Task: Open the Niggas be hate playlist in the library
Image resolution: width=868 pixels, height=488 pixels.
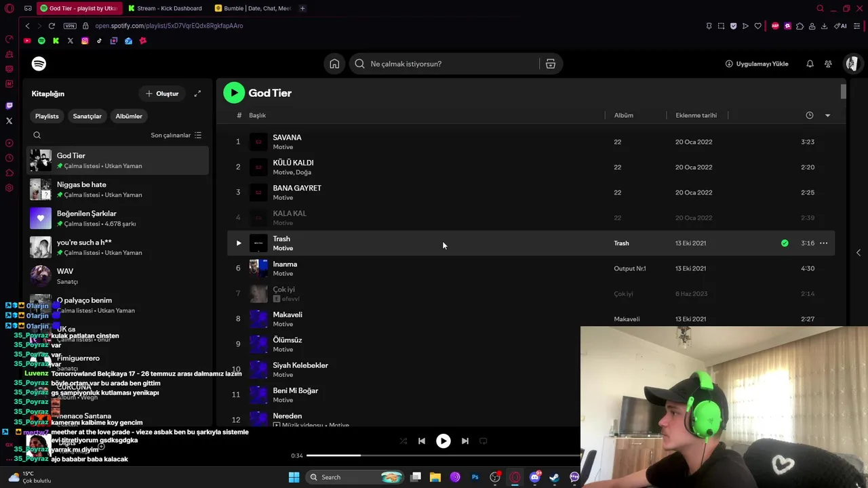Action: [x=118, y=190]
